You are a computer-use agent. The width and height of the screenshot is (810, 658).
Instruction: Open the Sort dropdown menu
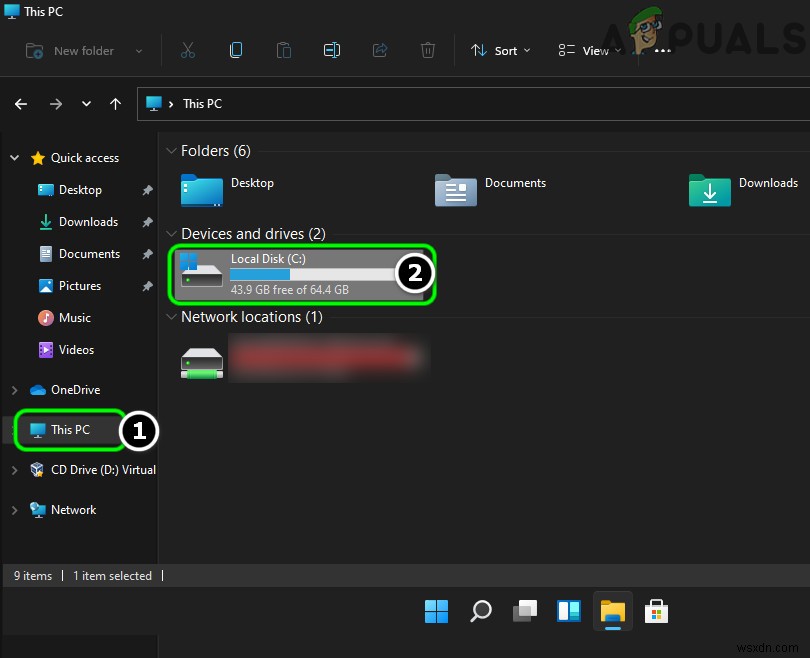(x=500, y=50)
